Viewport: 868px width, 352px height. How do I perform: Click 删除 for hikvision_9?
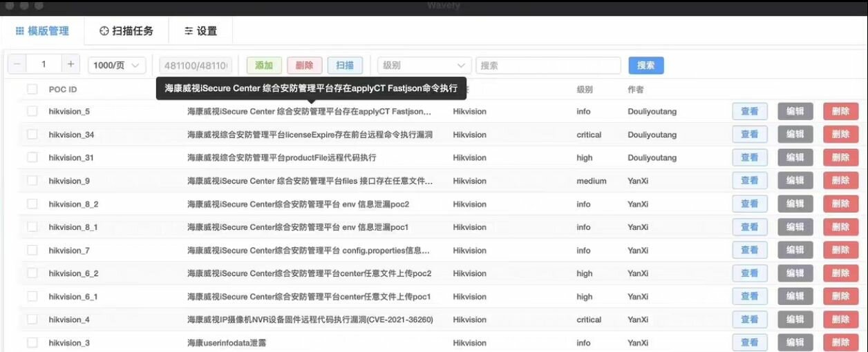[x=841, y=181]
